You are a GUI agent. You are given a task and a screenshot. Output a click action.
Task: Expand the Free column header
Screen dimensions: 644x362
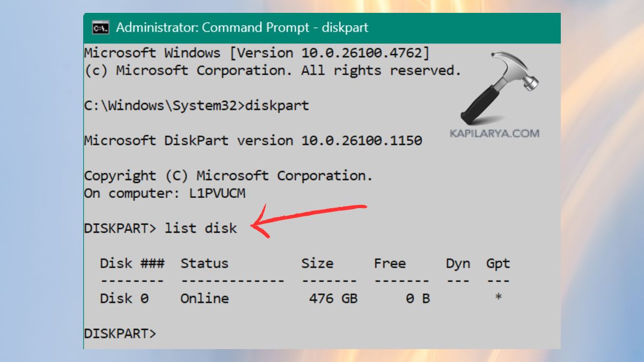click(x=390, y=263)
